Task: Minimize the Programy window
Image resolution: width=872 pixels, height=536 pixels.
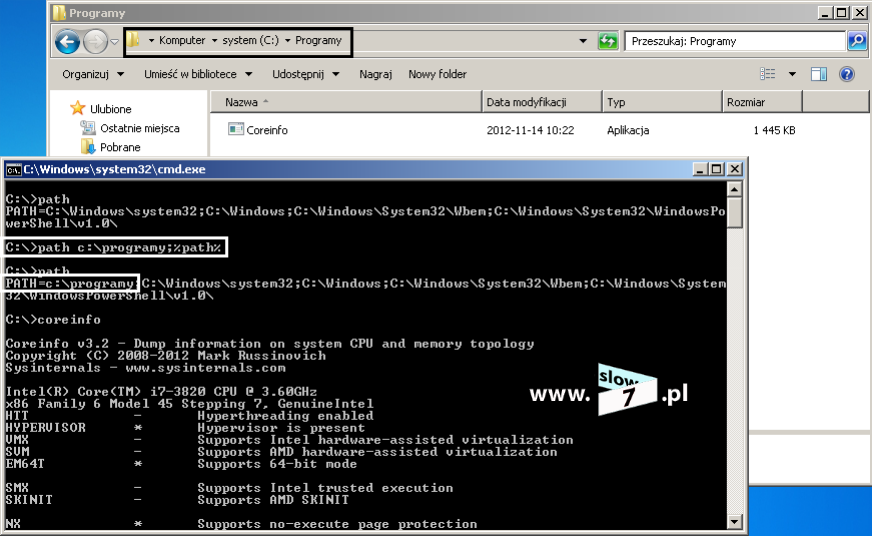Action: click(x=825, y=12)
